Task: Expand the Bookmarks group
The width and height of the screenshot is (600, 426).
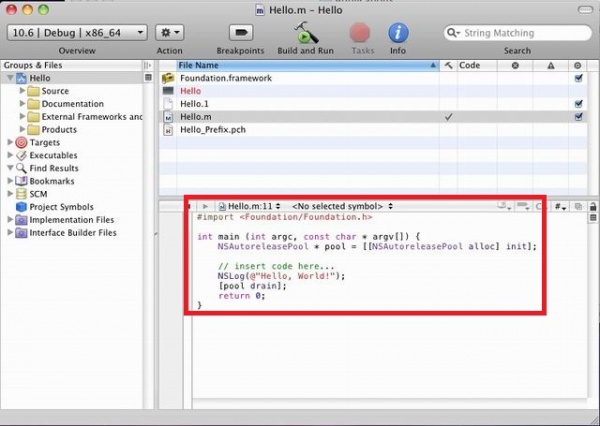Action: click(x=10, y=181)
